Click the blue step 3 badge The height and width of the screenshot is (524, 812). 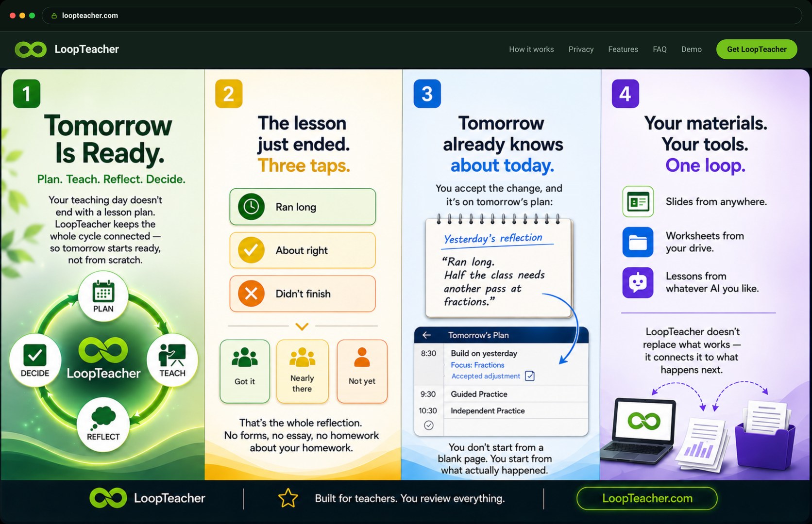pos(427,94)
